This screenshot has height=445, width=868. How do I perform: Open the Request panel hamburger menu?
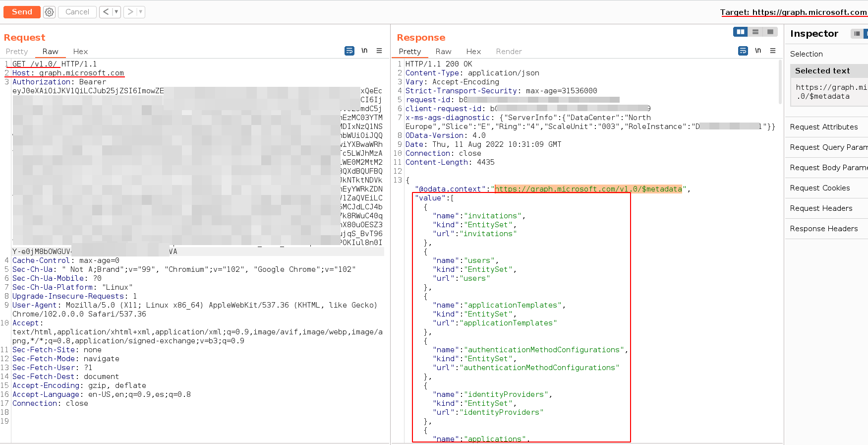379,51
